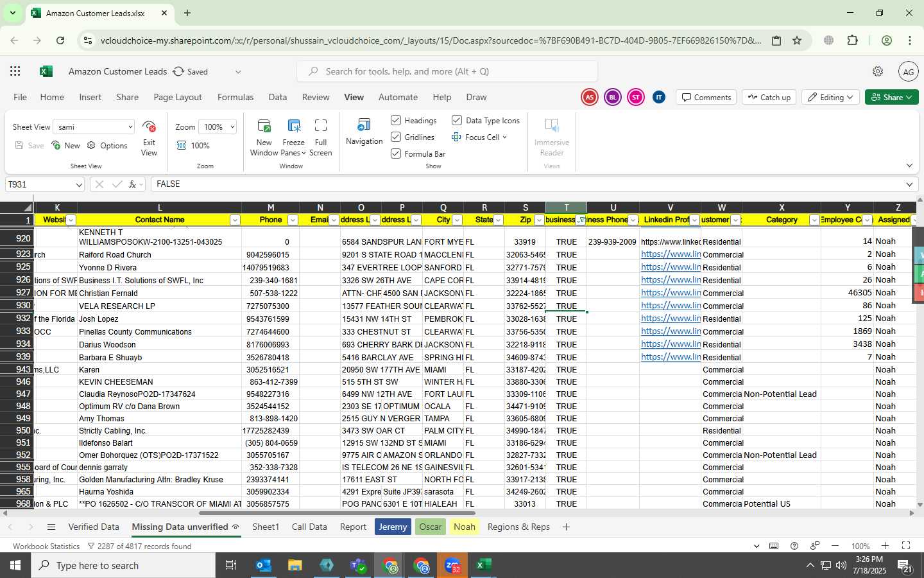Click the Comments button
The image size is (924, 578).
click(706, 97)
